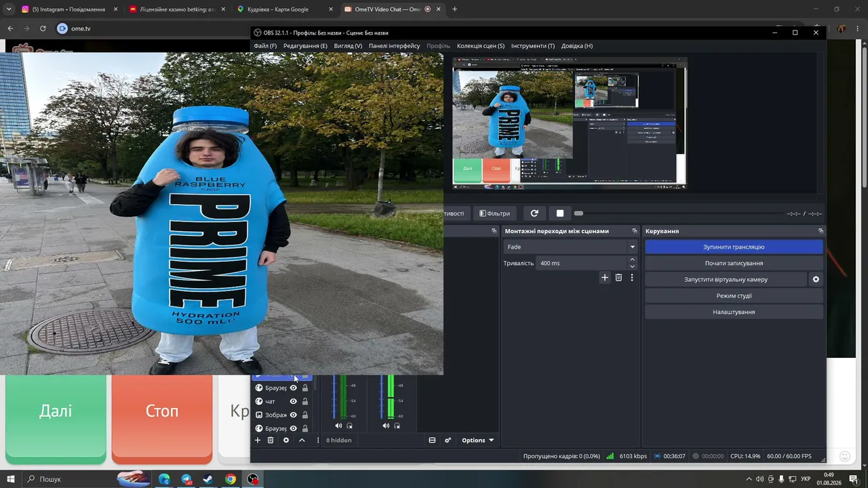Click the red Стоп button on OmeTV
The width and height of the screenshot is (868, 488).
(162, 420)
